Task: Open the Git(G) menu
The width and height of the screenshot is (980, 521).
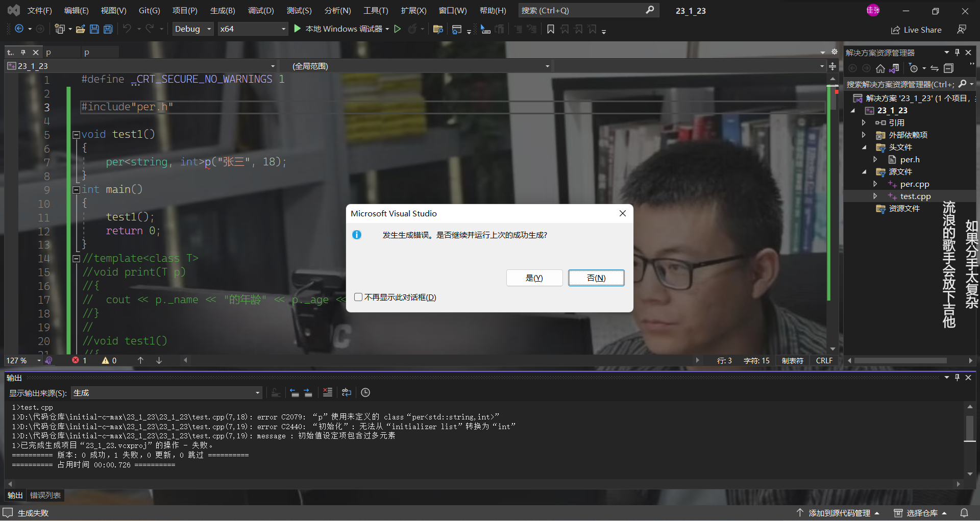Action: [x=149, y=10]
